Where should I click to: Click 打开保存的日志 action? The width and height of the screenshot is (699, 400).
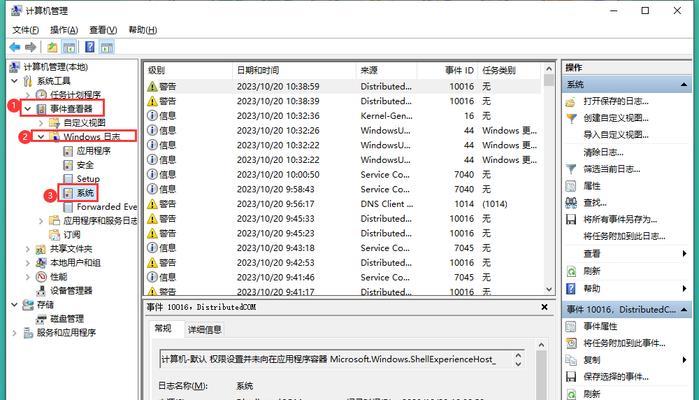(616, 101)
